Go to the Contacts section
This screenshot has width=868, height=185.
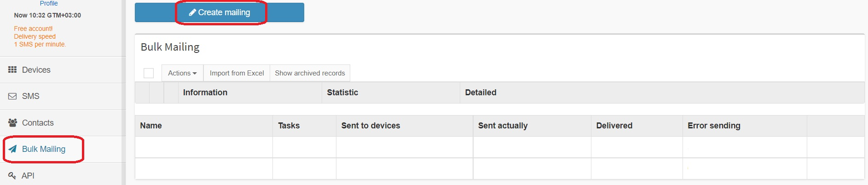click(38, 123)
